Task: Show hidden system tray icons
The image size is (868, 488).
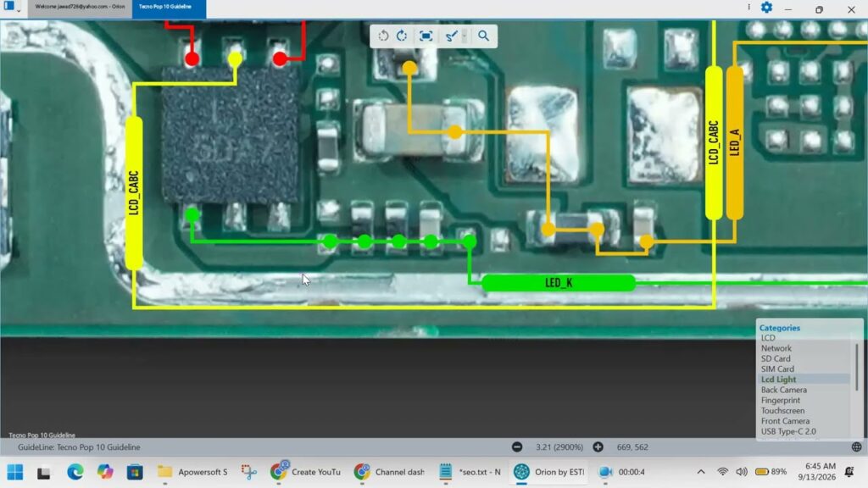Action: coord(701,472)
